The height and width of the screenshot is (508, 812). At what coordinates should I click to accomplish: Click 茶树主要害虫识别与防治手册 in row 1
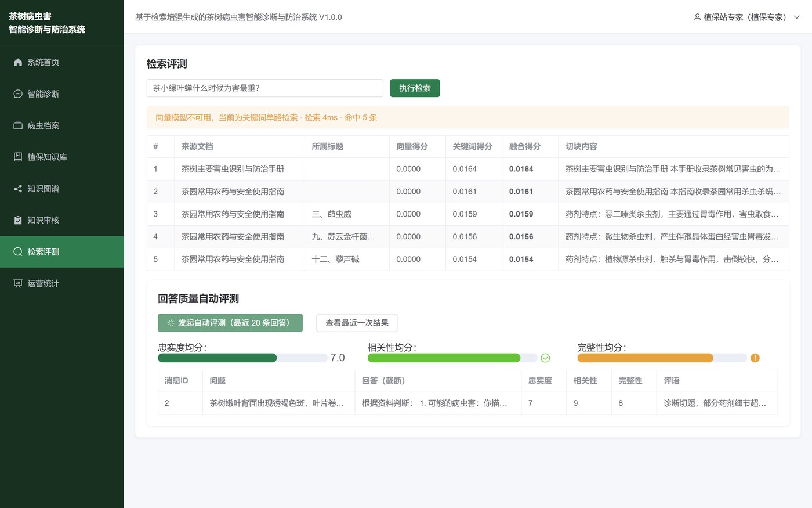click(x=233, y=169)
